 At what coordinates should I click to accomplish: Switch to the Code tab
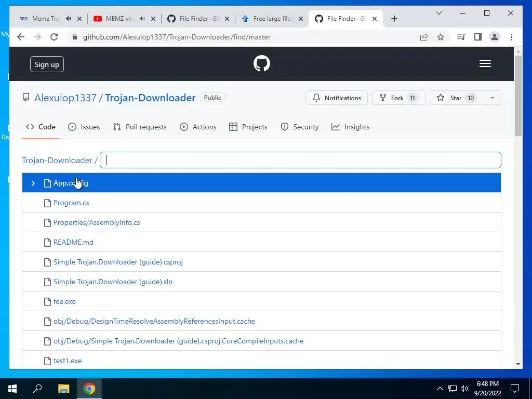point(41,127)
